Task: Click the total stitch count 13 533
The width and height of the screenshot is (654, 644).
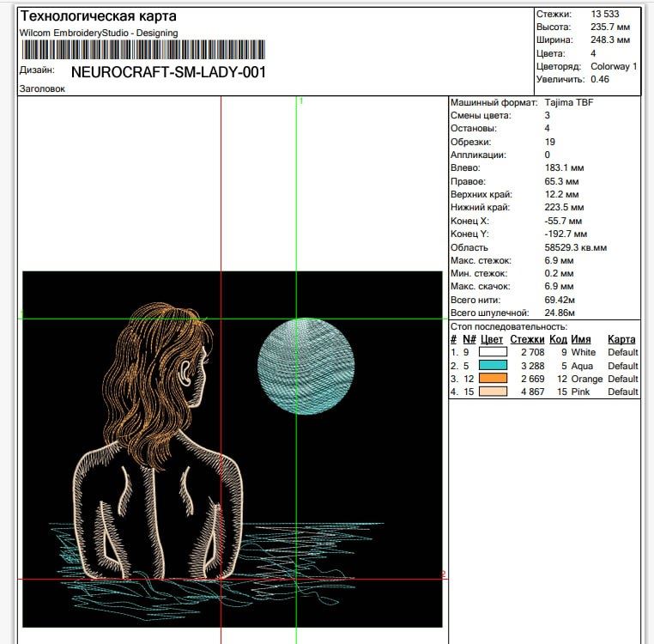Action: pyautogui.click(x=604, y=14)
